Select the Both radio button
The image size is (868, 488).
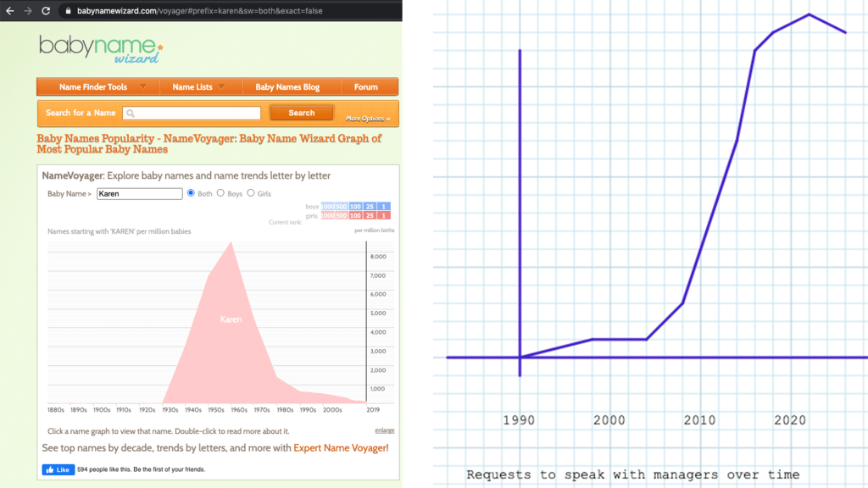[x=191, y=193]
